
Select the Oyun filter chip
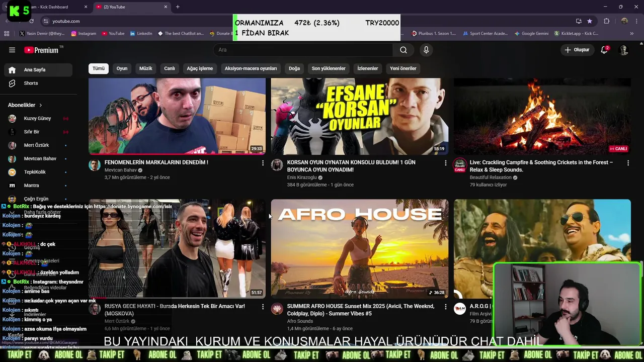coord(122,68)
